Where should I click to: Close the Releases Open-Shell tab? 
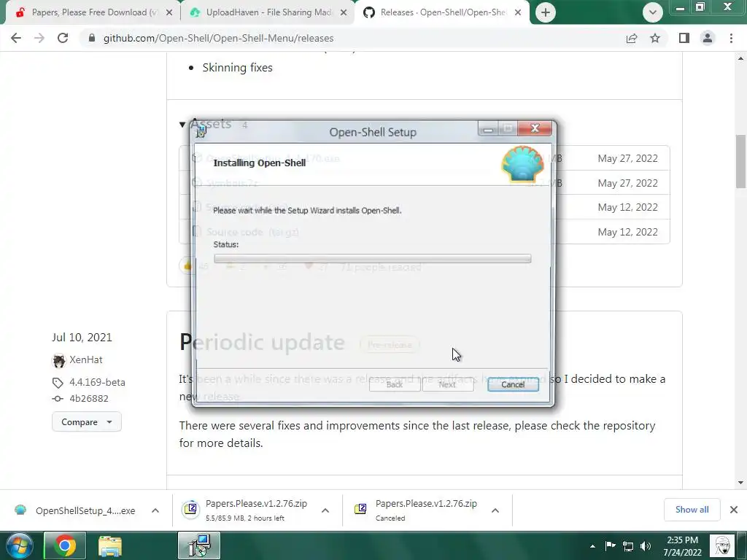(518, 12)
